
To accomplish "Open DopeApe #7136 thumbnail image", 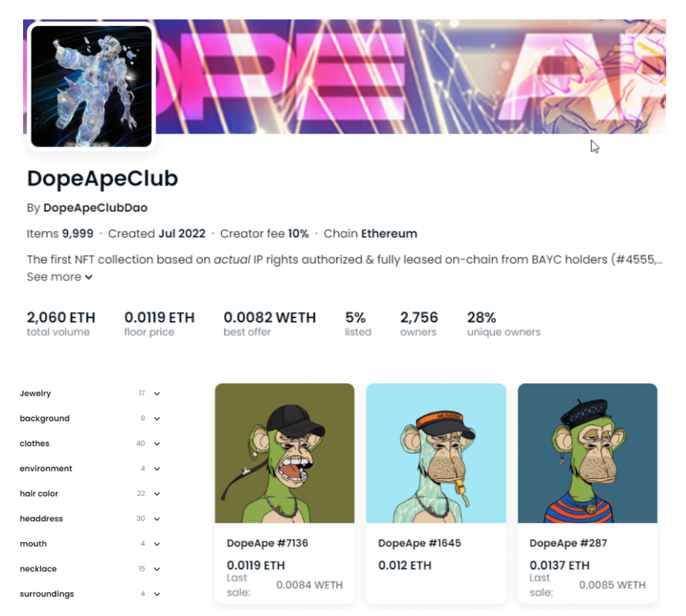I will [284, 454].
